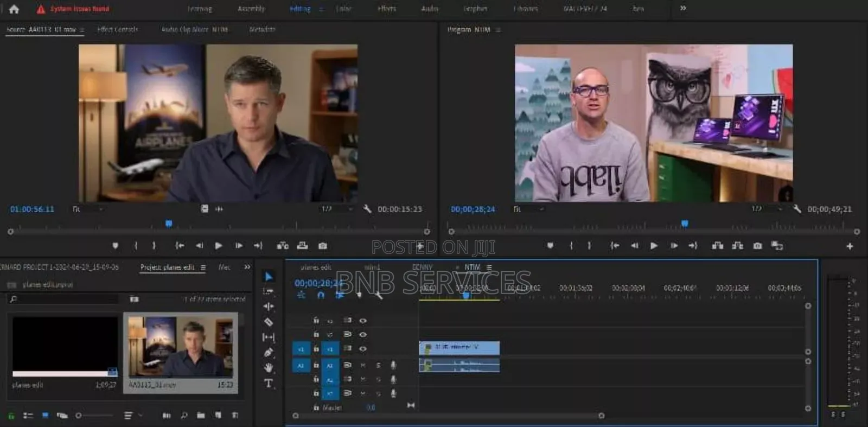
Task: Toggle Snap magnet in timeline
Action: point(321,295)
